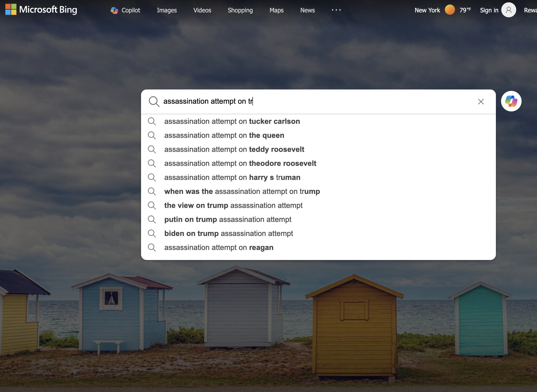This screenshot has width=537, height=392.
Task: Select suggestion 'assassination attempt on harry s truman'
Action: 318,177
